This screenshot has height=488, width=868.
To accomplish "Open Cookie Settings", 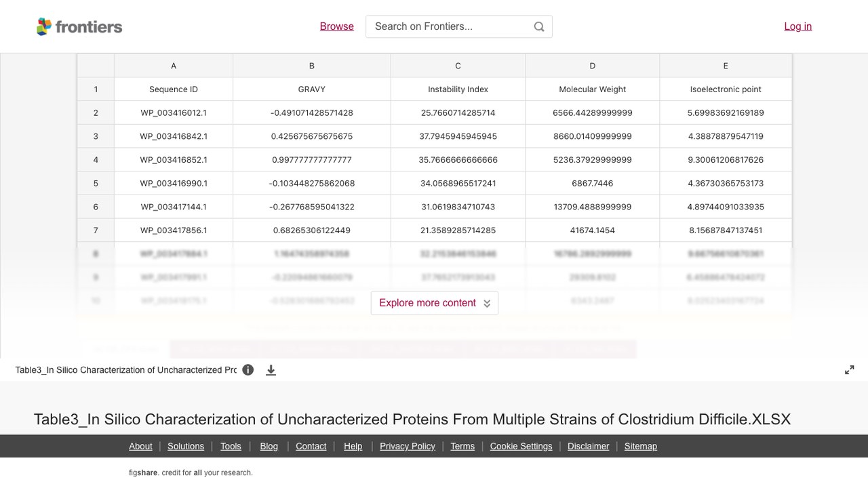I will (521, 446).
